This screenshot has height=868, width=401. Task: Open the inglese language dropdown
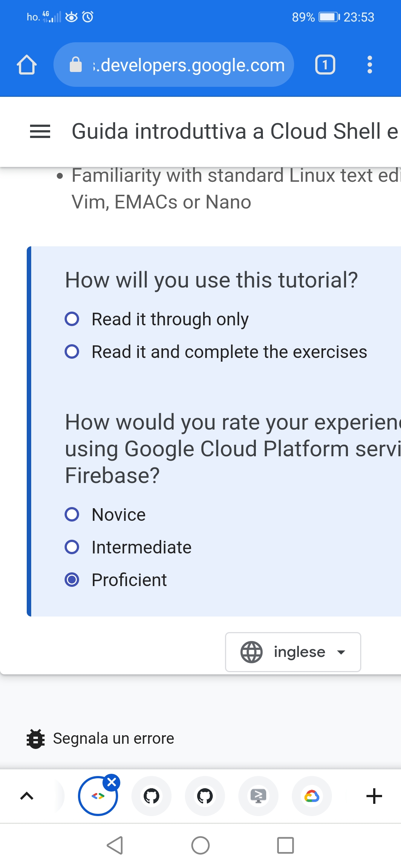(293, 652)
